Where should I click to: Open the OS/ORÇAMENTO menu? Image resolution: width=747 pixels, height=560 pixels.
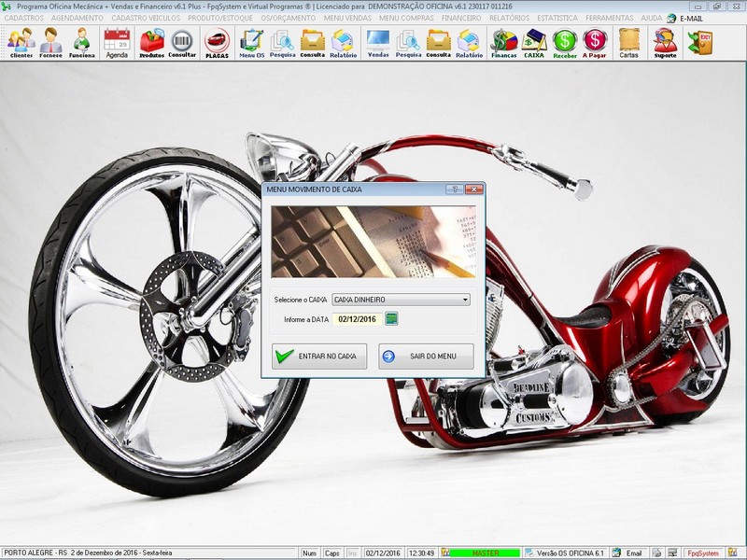click(x=289, y=18)
